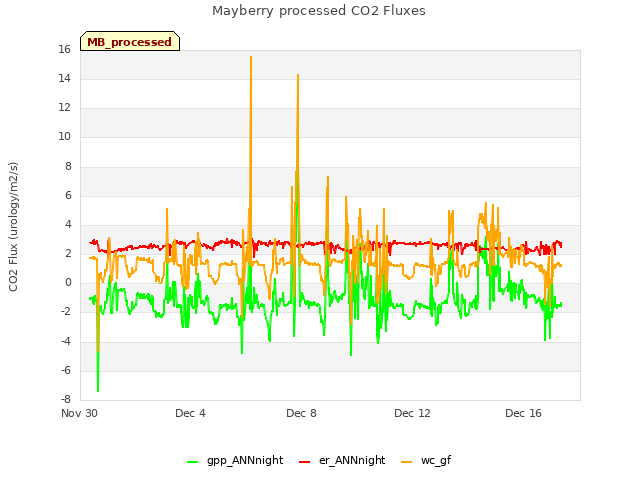640x480 pixels.
Task: Click the y-axis value 2
Action: click(x=68, y=253)
